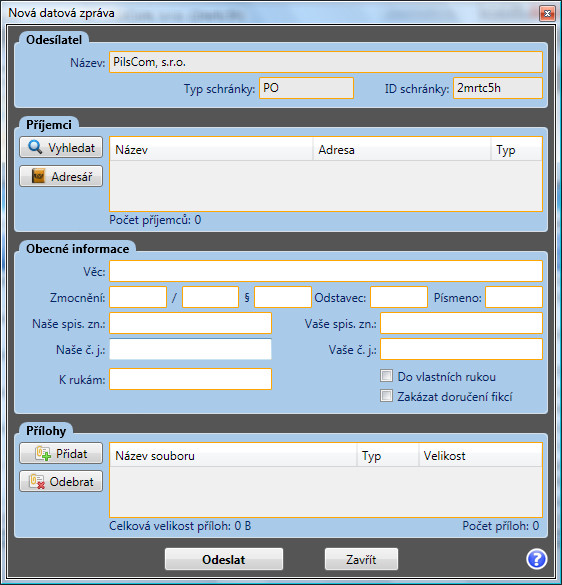This screenshot has height=585, width=562.
Task: Click the Počet příjemců: 0 text
Action: click(155, 220)
